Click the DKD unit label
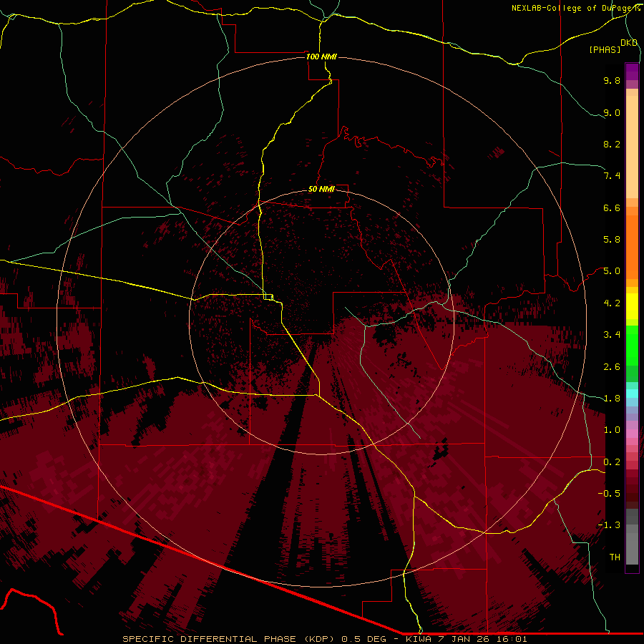The height and width of the screenshot is (644, 644). 629,43
